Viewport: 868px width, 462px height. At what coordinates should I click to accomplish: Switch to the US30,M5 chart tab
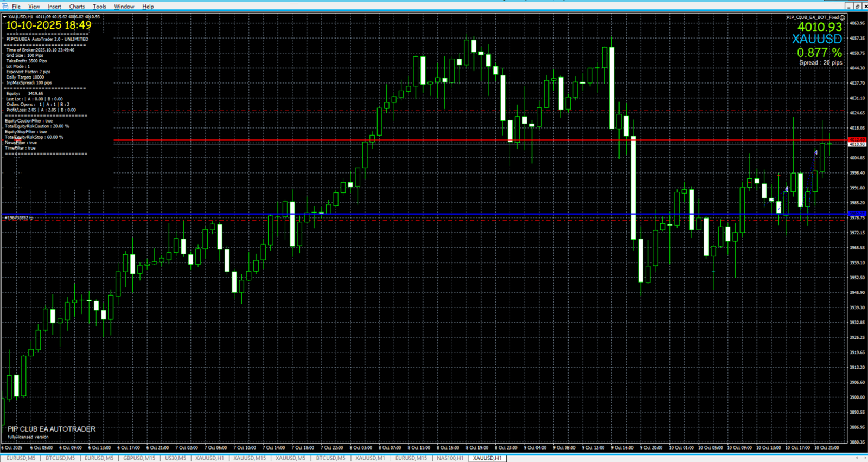[x=175, y=458]
